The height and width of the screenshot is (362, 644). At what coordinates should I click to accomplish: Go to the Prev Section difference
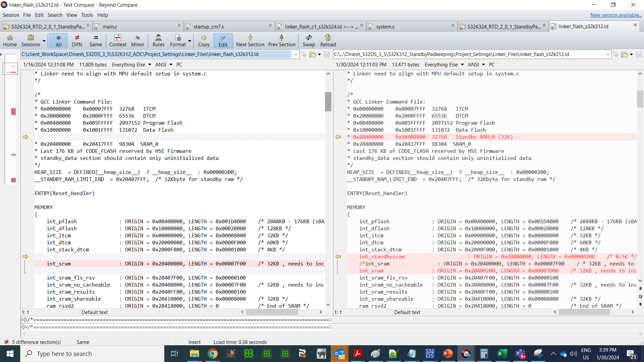[282, 41]
